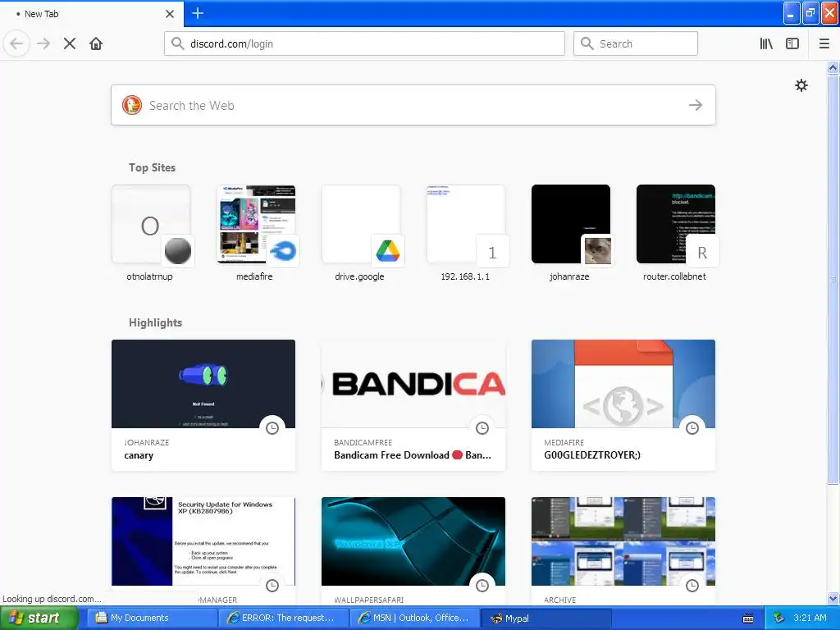Open new tab preferences gear
The width and height of the screenshot is (840, 630).
click(801, 85)
